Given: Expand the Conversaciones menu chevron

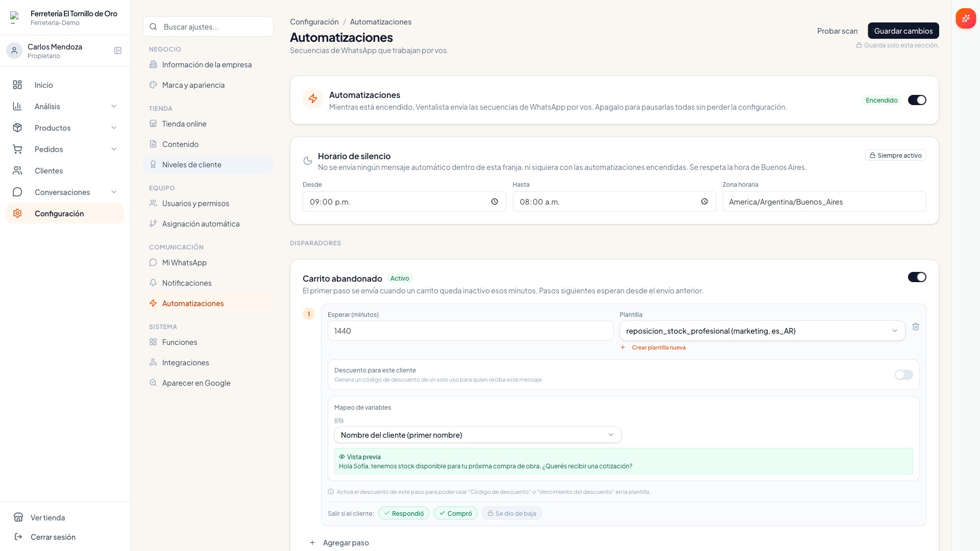Looking at the screenshot, I should point(114,192).
